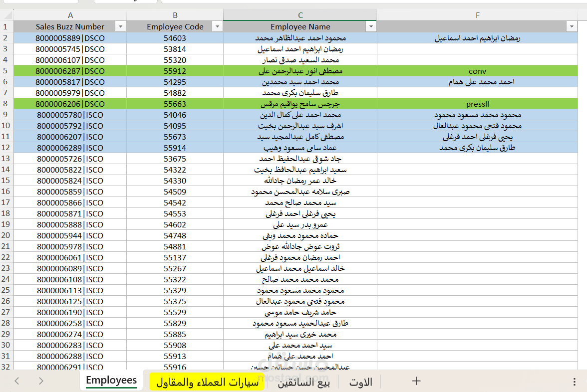Select cell 8000005780|ISCO
Viewport: 587px width, 392px height.
[x=70, y=115]
